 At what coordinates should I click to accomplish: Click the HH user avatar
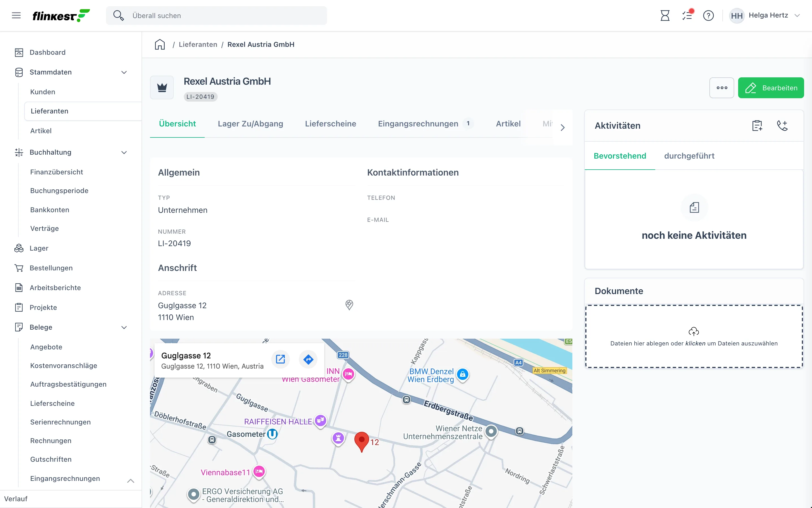pyautogui.click(x=736, y=16)
